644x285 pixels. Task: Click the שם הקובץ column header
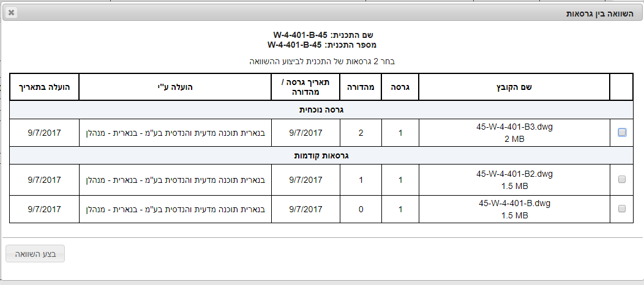[x=514, y=87]
